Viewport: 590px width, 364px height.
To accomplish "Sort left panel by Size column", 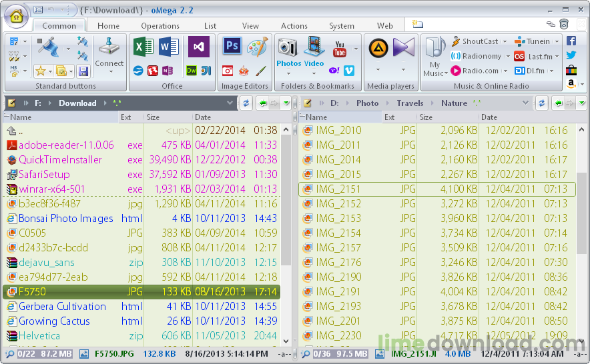I will [168, 117].
